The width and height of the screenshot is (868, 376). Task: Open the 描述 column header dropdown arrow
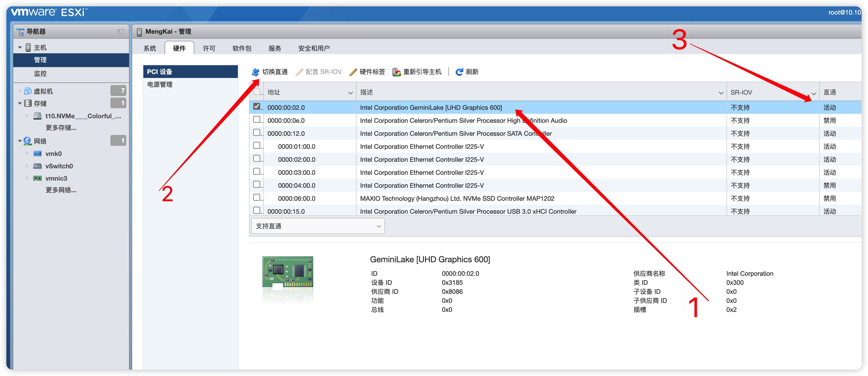pos(721,93)
